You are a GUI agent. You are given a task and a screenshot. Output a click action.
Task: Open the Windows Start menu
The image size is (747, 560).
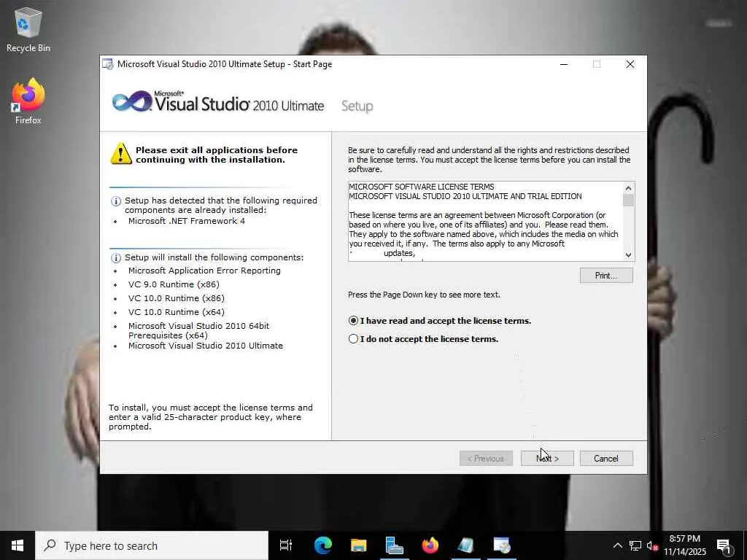point(18,545)
